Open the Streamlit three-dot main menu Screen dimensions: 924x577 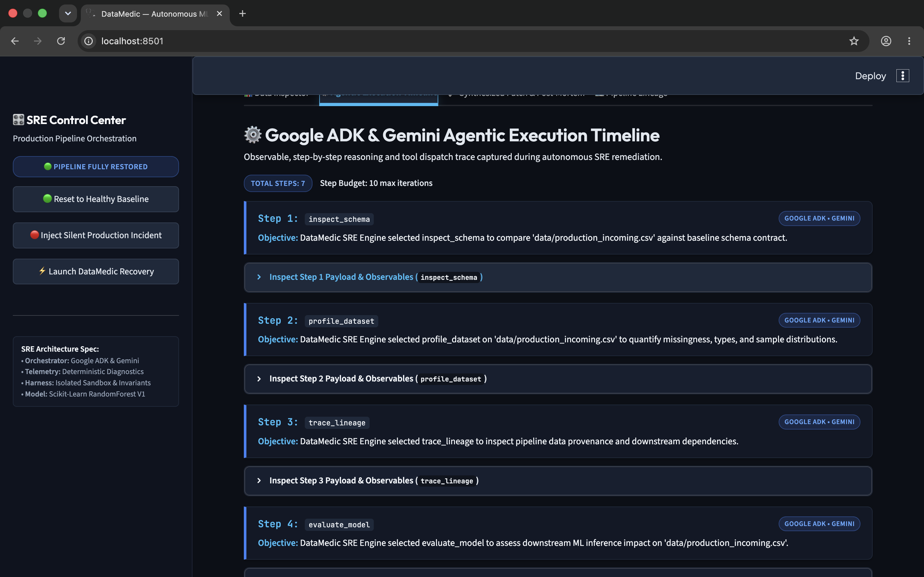pyautogui.click(x=903, y=76)
